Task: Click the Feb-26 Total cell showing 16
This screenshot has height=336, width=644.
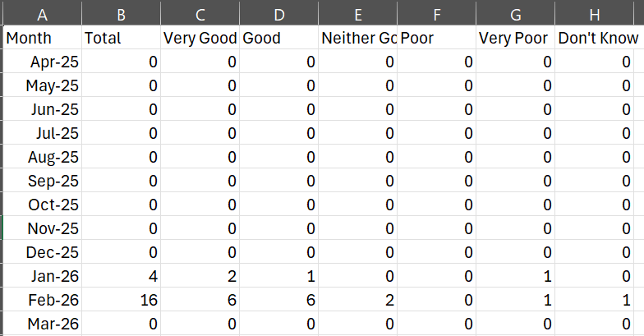Action: [x=121, y=300]
